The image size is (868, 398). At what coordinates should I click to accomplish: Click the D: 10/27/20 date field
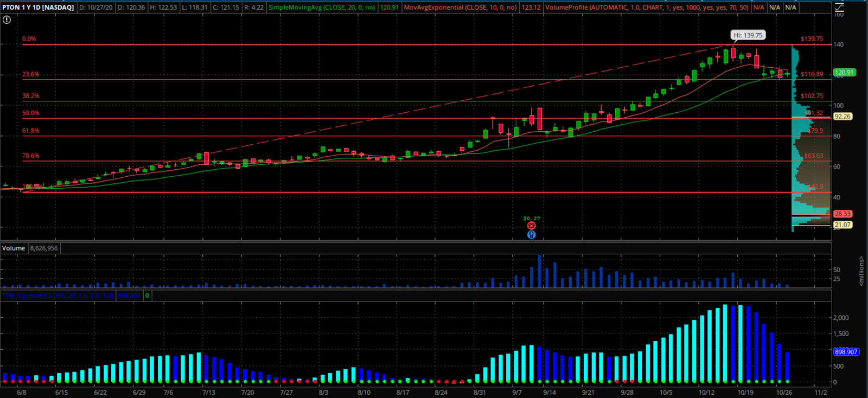point(95,8)
